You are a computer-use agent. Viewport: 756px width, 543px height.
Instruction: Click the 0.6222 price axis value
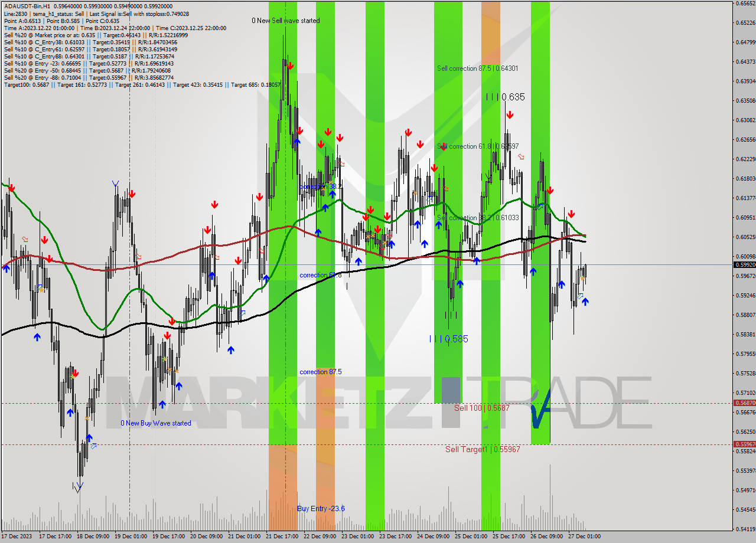tap(746, 159)
